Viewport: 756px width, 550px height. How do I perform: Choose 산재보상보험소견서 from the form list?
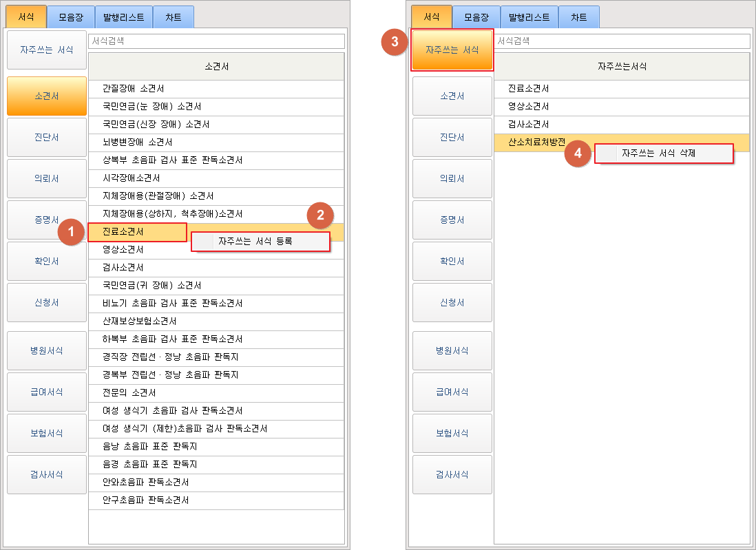click(x=140, y=321)
